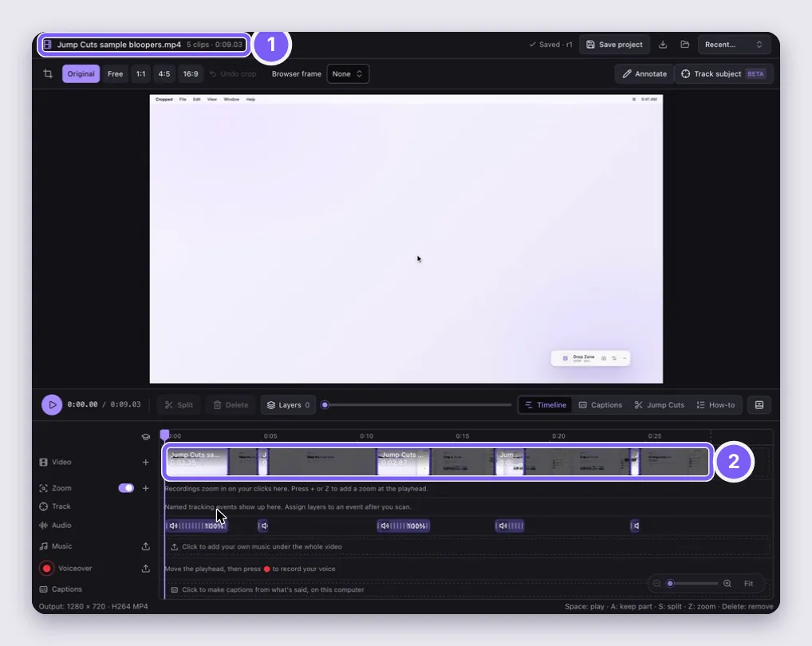Select the video clip labeled Jum... near 0:17
The height and width of the screenshot is (646, 812).
pos(510,461)
